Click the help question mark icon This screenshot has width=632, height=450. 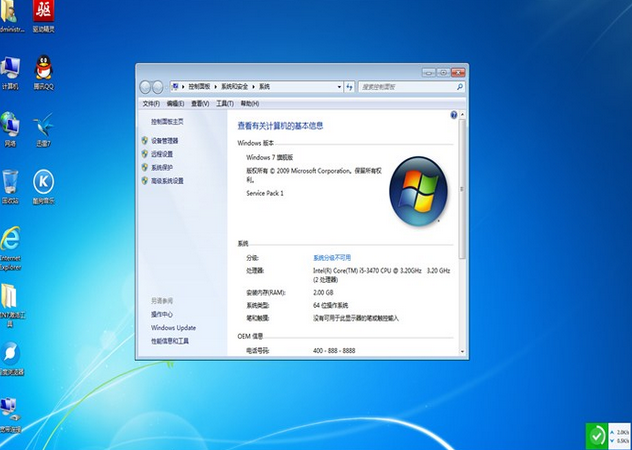[453, 116]
